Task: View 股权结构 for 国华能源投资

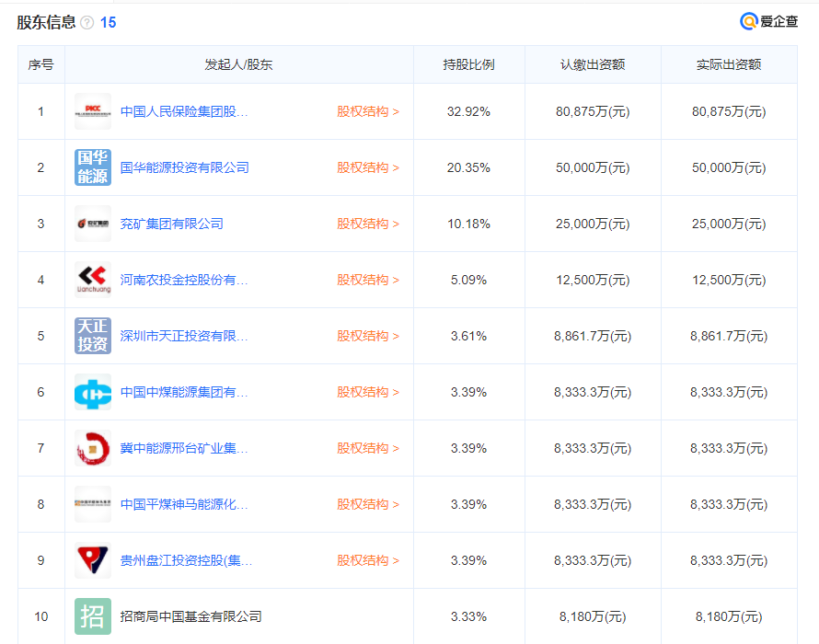Action: pos(368,167)
